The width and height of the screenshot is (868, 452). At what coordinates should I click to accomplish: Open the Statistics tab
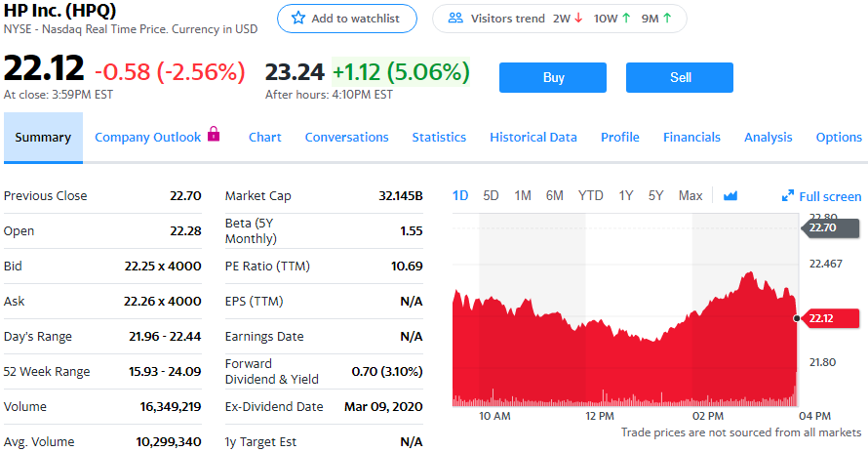tap(439, 138)
